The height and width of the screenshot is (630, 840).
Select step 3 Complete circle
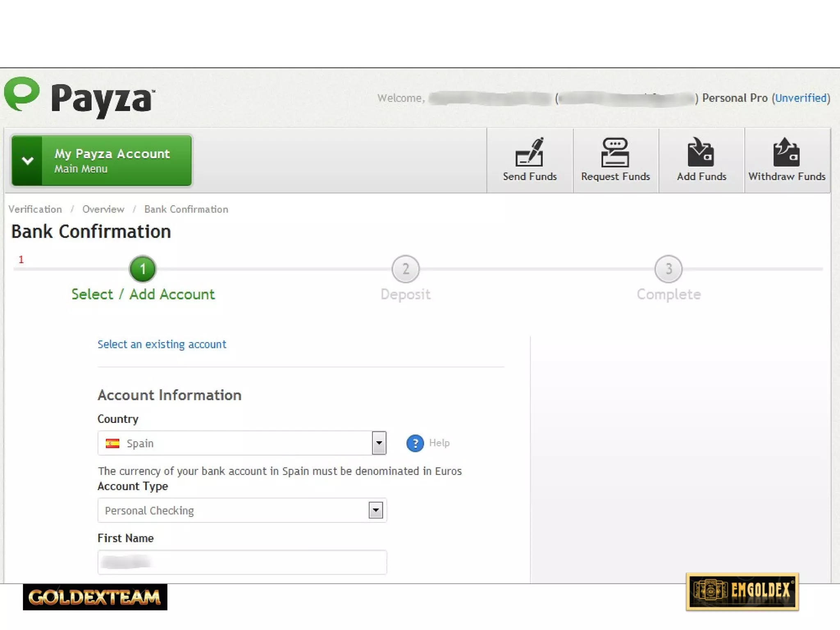[668, 269]
